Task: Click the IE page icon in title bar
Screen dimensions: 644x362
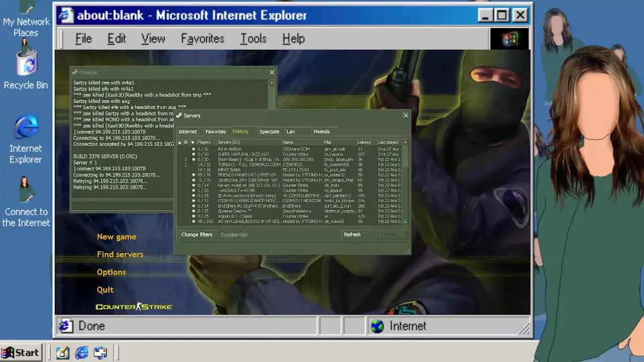Action: tap(65, 15)
